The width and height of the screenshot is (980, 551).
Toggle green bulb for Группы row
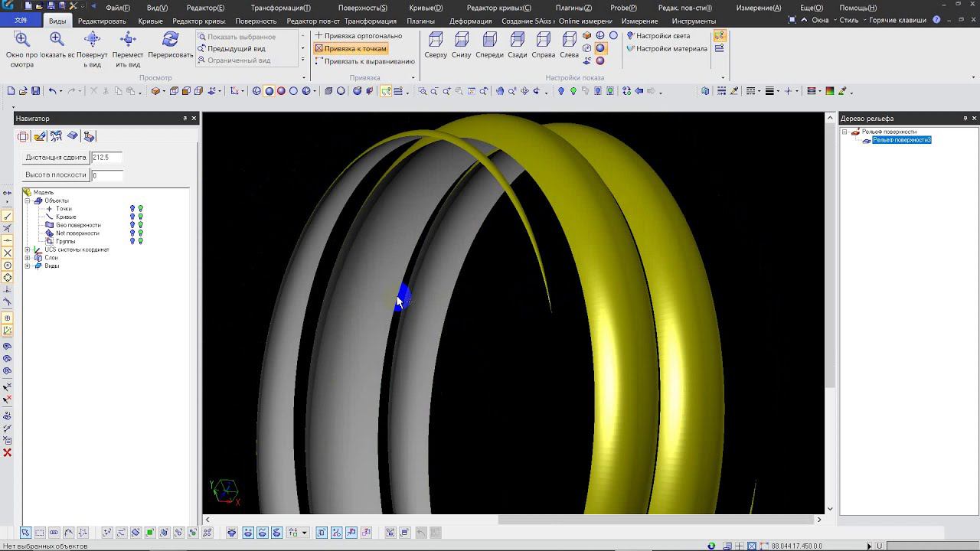[x=141, y=241]
